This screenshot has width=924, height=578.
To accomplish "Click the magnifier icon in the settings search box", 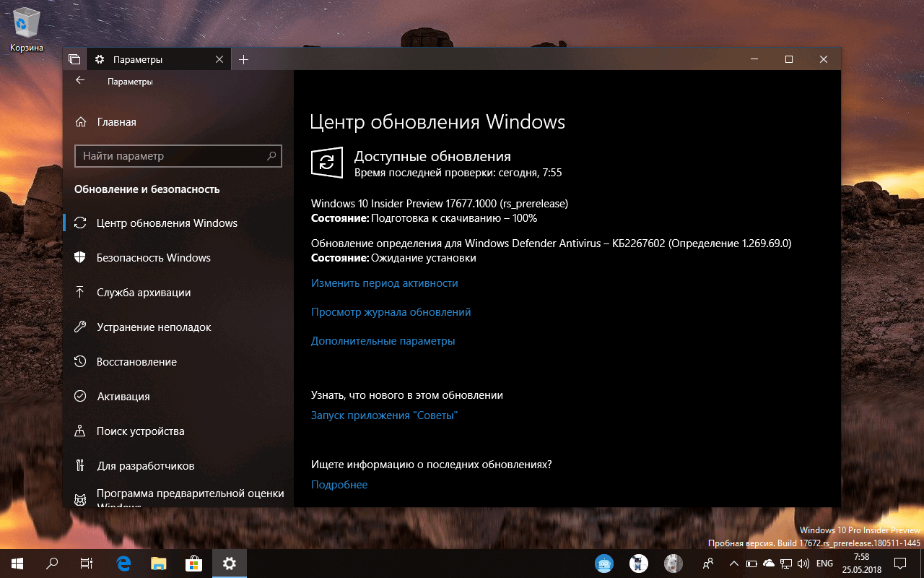I will pyautogui.click(x=271, y=155).
